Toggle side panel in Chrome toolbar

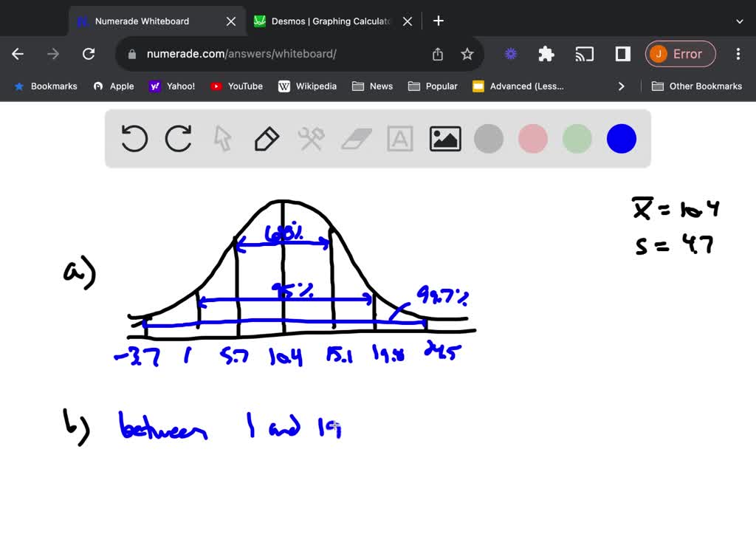[622, 54]
